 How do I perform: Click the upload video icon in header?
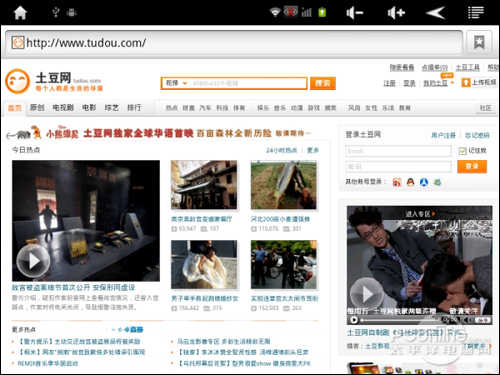(x=465, y=83)
